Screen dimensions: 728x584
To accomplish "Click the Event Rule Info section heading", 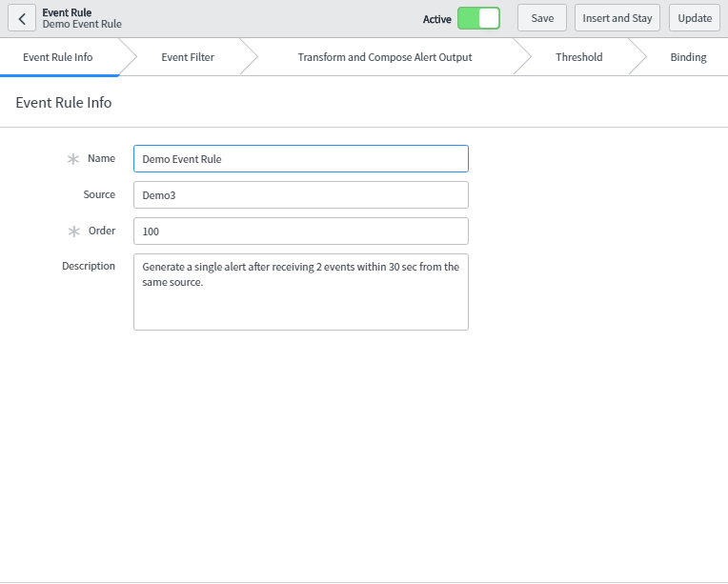I will pyautogui.click(x=64, y=103).
